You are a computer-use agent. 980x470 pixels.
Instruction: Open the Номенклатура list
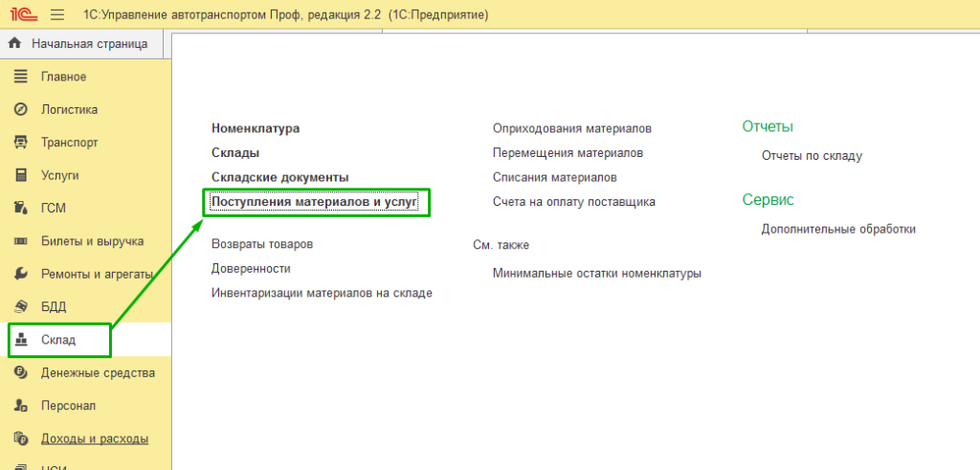[x=256, y=127]
